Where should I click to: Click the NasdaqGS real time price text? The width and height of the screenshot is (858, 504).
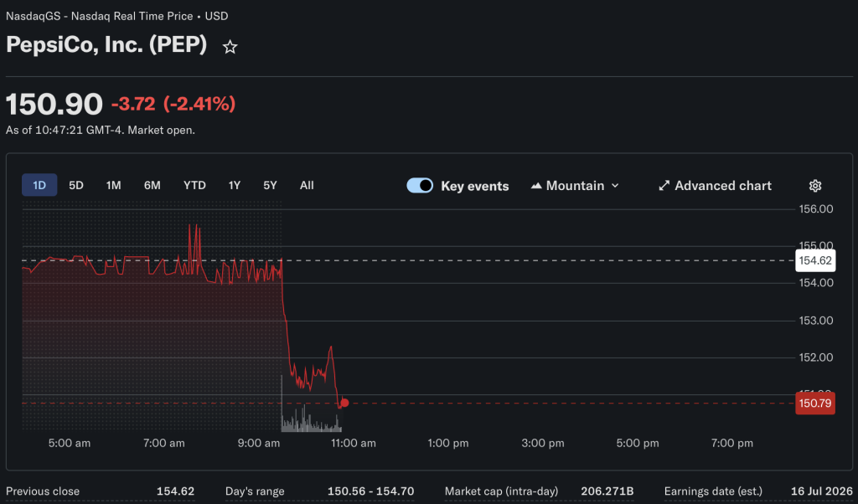click(x=116, y=16)
